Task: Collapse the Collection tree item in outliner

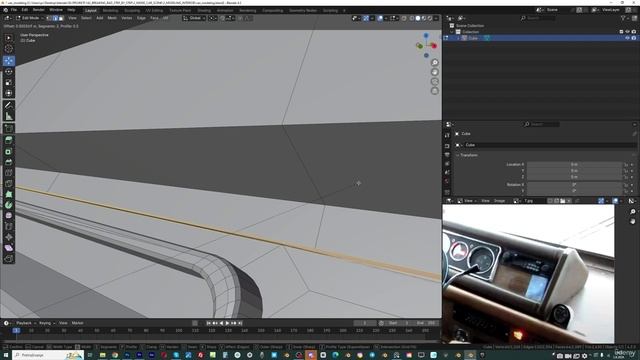Action: pyautogui.click(x=452, y=32)
